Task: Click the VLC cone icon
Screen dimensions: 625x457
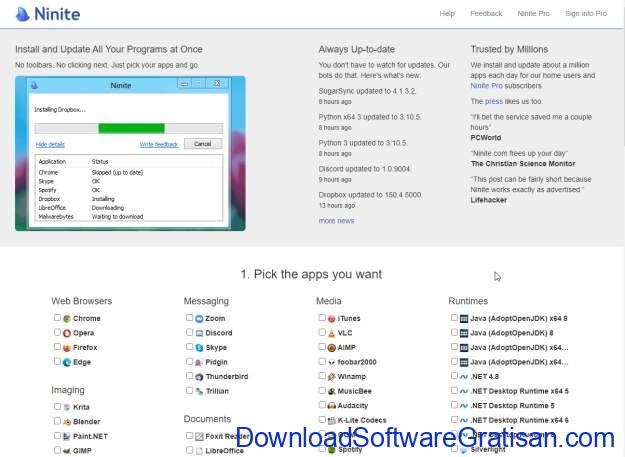Action: (332, 333)
